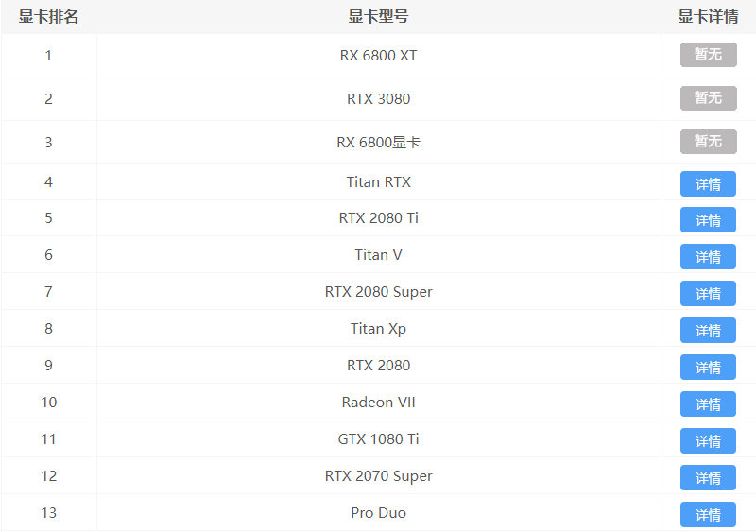Click 详情 button for Titan RTX
The height and width of the screenshot is (532, 756).
708,183
